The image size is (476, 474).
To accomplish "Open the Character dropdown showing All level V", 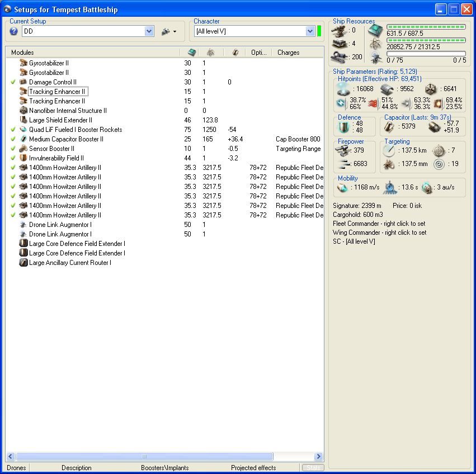I will 254,31.
